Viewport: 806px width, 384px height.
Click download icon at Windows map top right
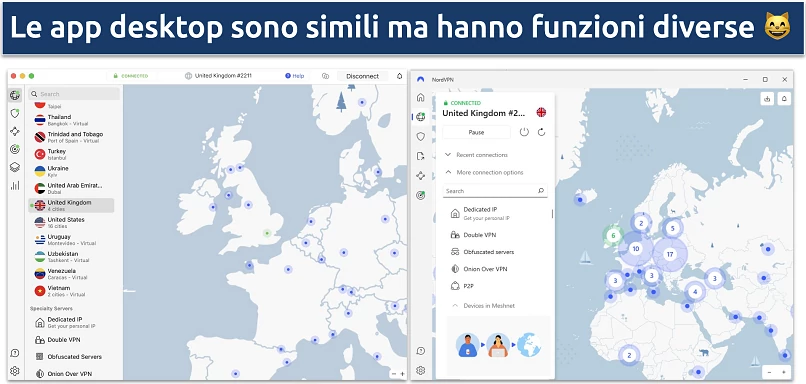pos(767,99)
